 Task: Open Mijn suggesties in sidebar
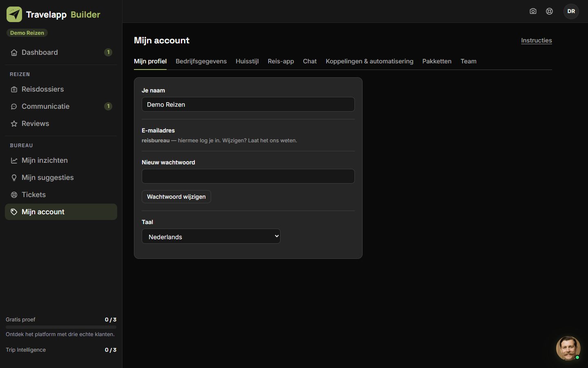pos(61,177)
